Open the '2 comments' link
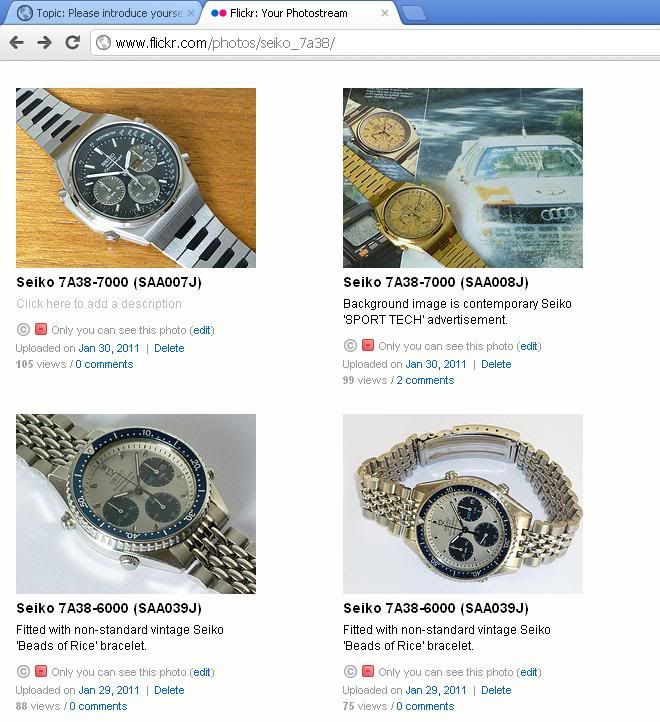Viewport: 660px width, 722px height. click(x=425, y=380)
